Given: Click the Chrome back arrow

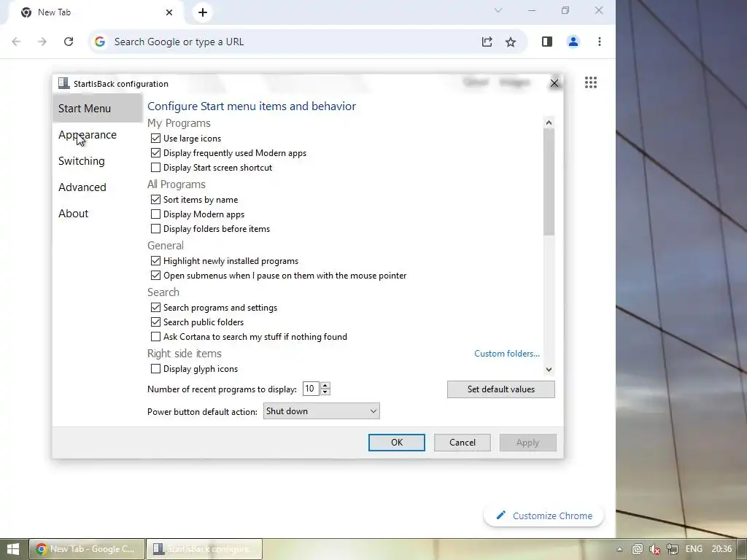Looking at the screenshot, I should pyautogui.click(x=16, y=42).
